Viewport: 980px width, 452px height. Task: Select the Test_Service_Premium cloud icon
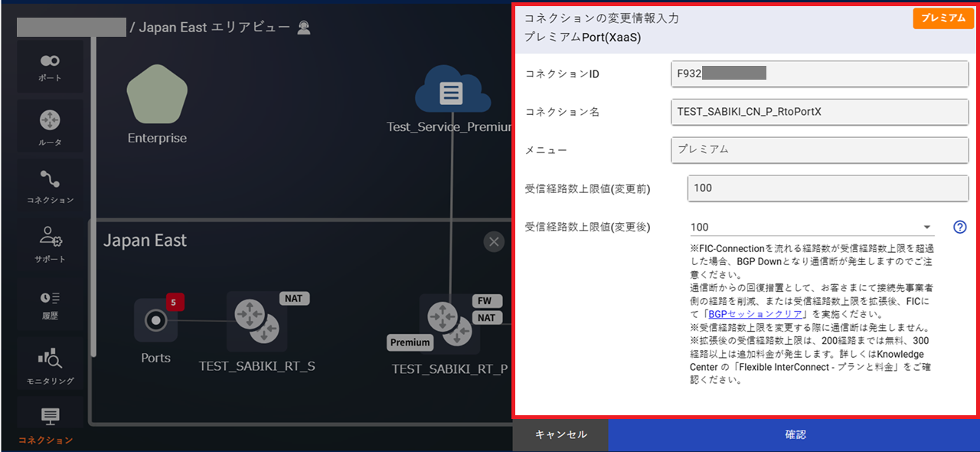pos(452,92)
